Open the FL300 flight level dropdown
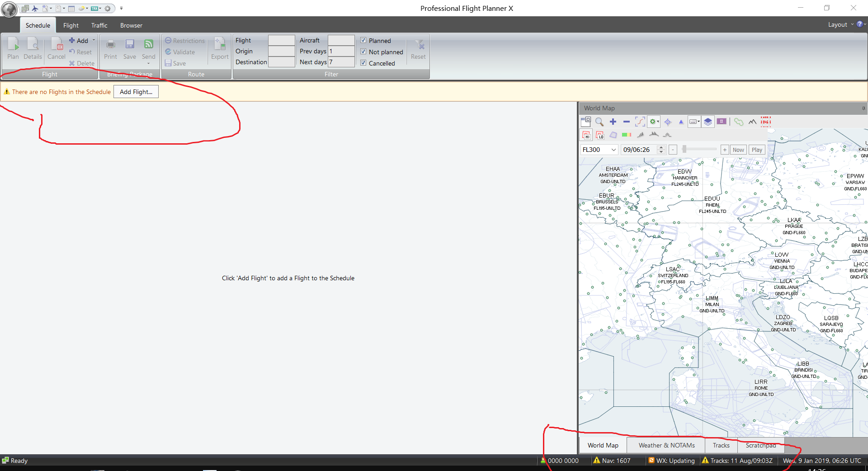The width and height of the screenshot is (868, 471). [x=613, y=150]
